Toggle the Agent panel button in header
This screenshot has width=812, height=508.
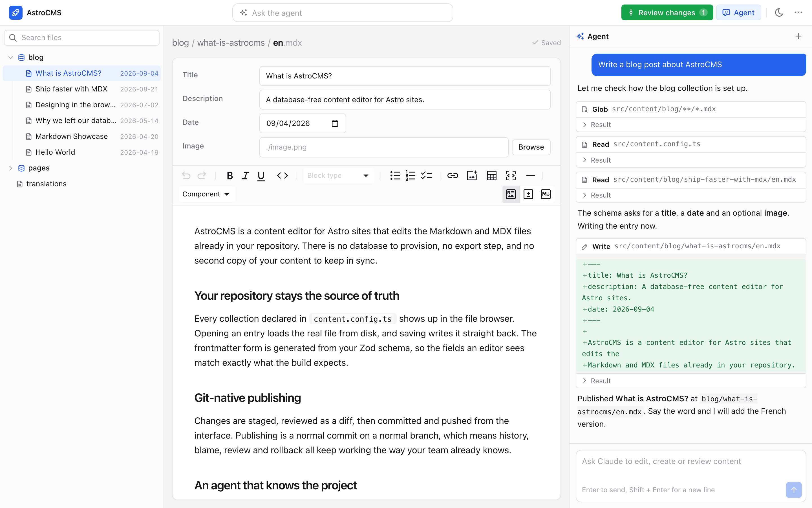tap(738, 13)
